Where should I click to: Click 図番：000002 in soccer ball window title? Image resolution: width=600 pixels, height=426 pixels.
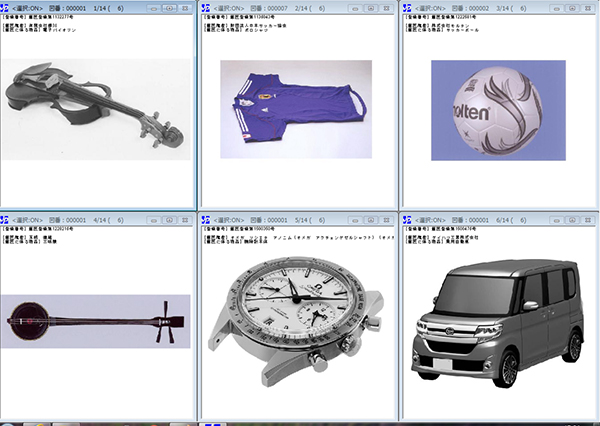click(x=470, y=8)
